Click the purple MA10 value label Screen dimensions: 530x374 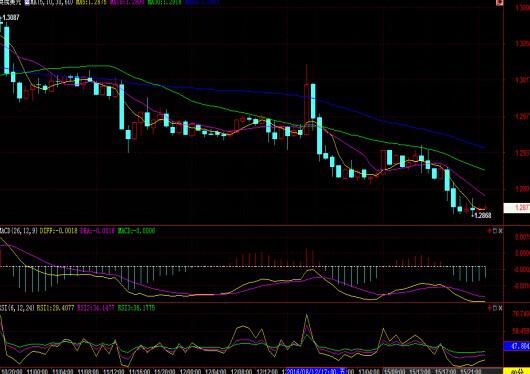click(x=128, y=2)
